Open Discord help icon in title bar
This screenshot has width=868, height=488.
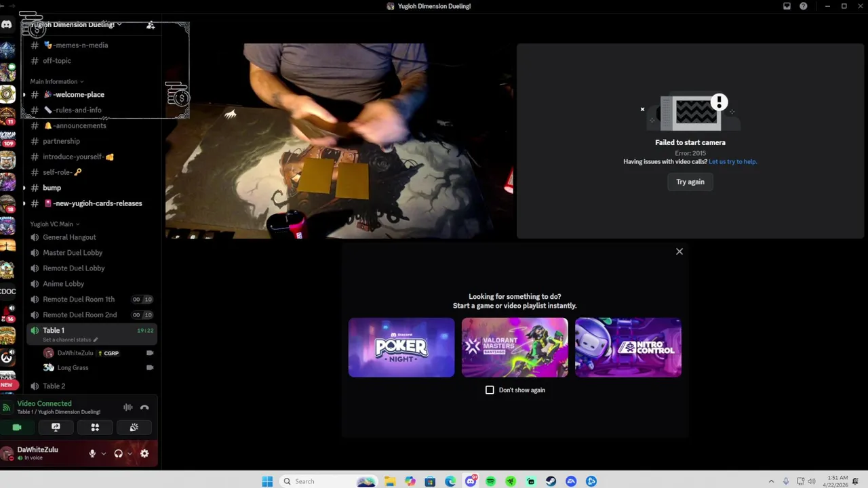point(804,6)
